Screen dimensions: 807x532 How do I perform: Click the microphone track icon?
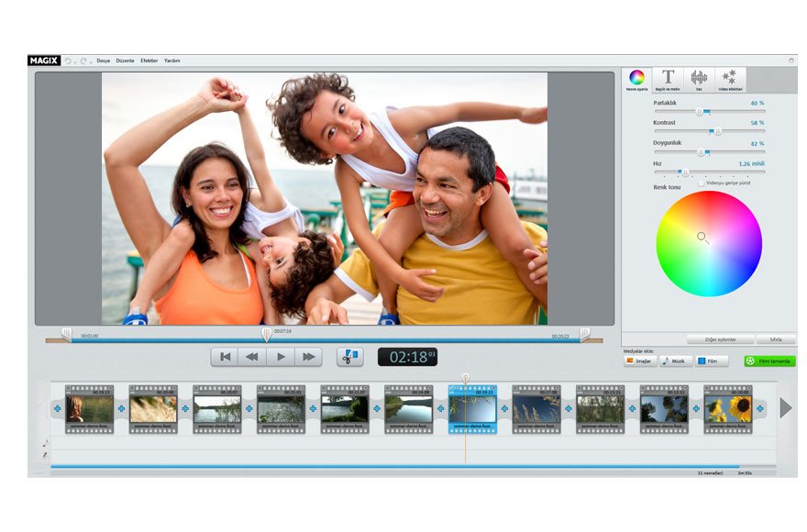click(45, 455)
